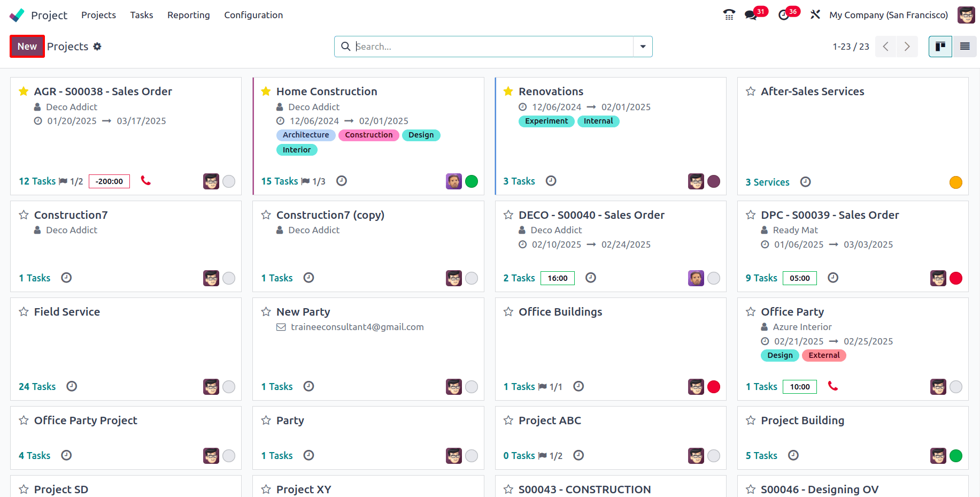
Task: Open the Configuration menu
Action: click(253, 15)
